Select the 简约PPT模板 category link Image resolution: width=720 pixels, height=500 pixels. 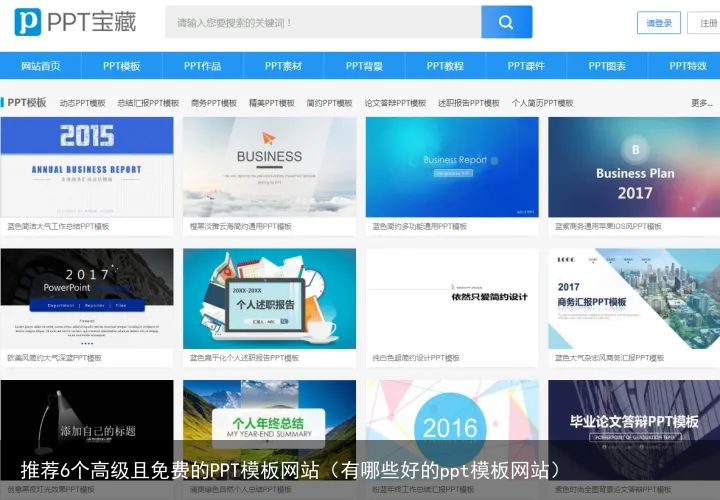point(329,103)
